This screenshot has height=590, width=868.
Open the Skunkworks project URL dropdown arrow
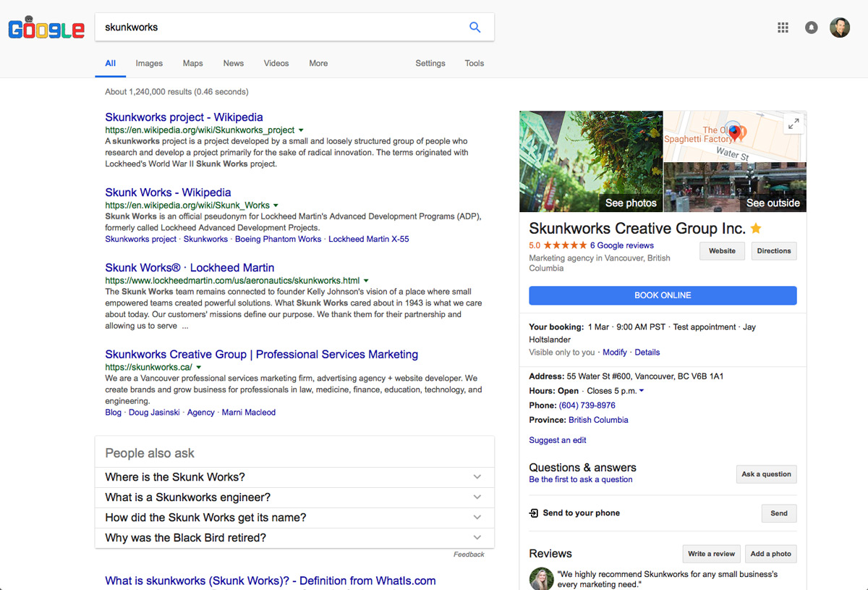coord(301,130)
